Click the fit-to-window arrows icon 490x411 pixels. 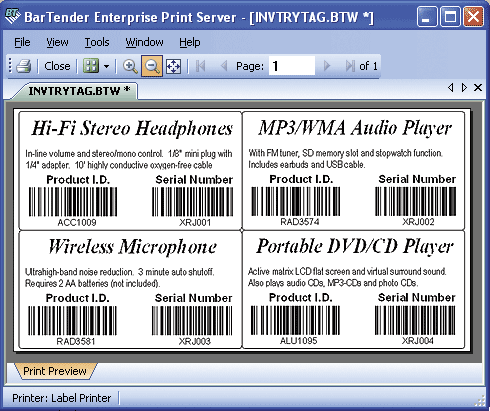tap(173, 66)
